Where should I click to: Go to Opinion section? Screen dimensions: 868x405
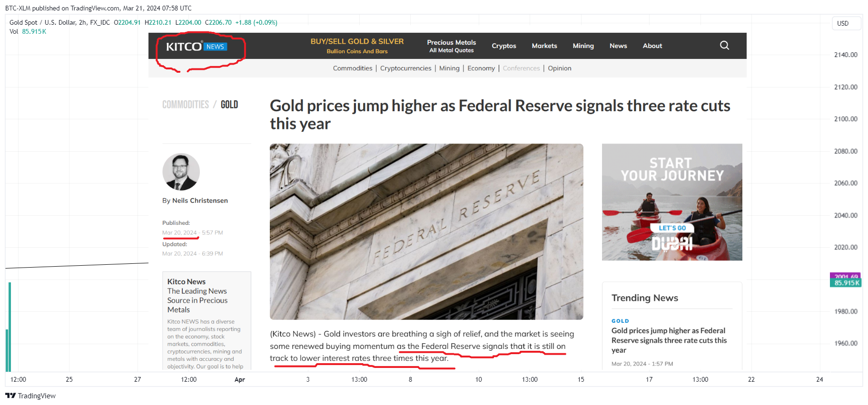coord(560,68)
